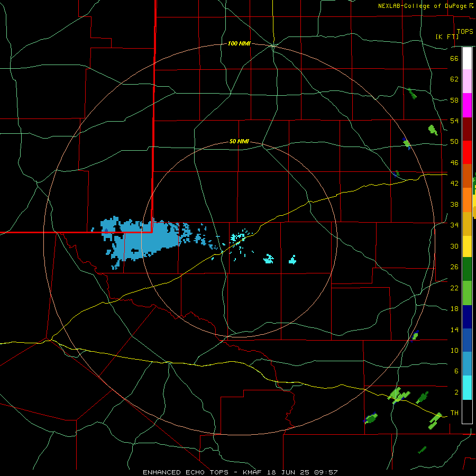Select the 34 legend value

(454, 225)
